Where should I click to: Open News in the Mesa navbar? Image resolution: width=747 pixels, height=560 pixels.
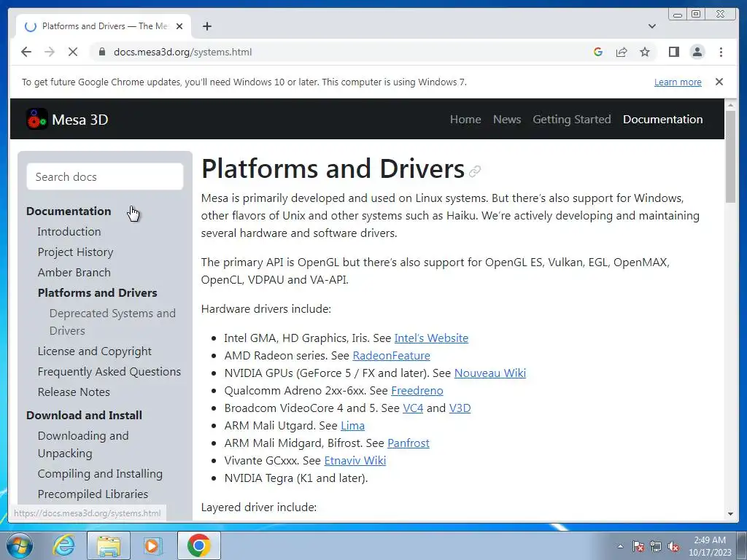pos(507,119)
